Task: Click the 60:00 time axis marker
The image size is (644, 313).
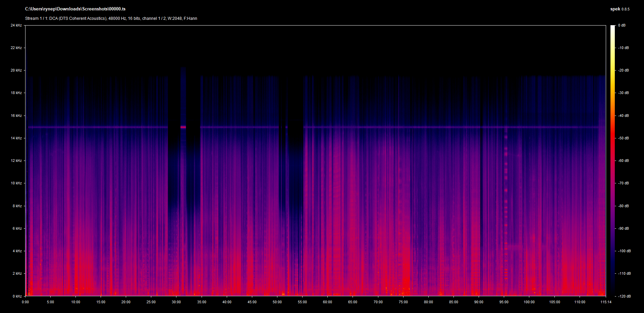Action: pos(327,302)
